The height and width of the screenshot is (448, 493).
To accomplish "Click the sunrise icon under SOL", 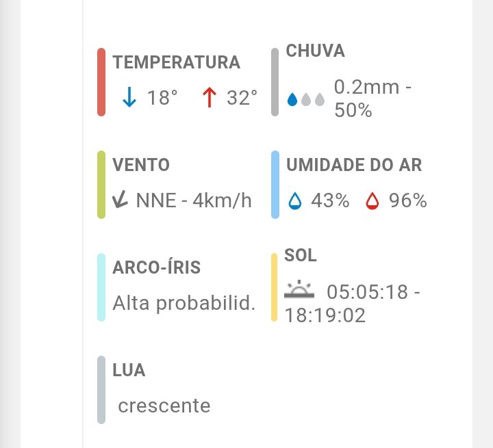I will click(x=299, y=290).
